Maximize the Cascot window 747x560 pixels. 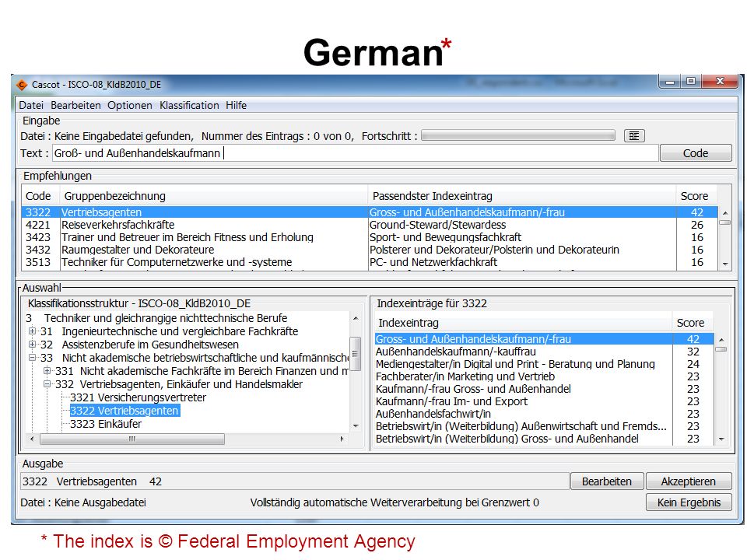click(x=691, y=82)
